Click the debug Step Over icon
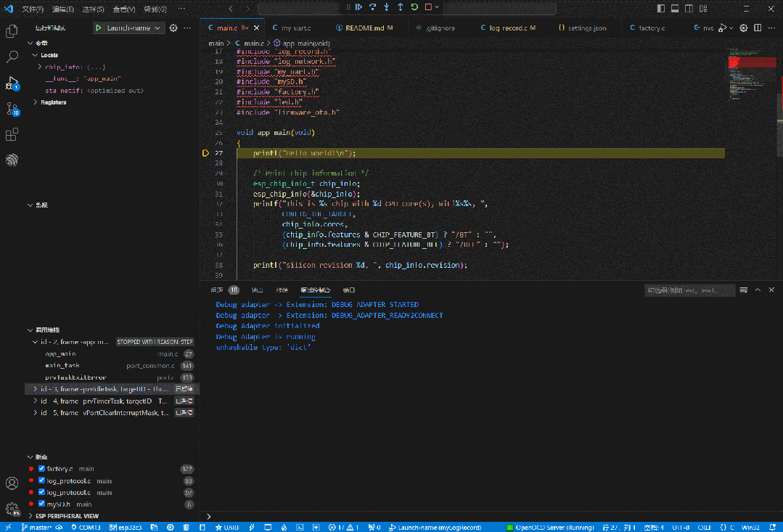This screenshot has width=783, height=532. [x=372, y=7]
